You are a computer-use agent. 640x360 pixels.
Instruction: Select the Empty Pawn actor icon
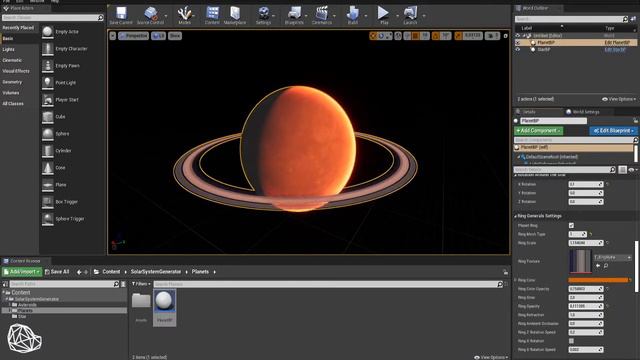(48, 66)
